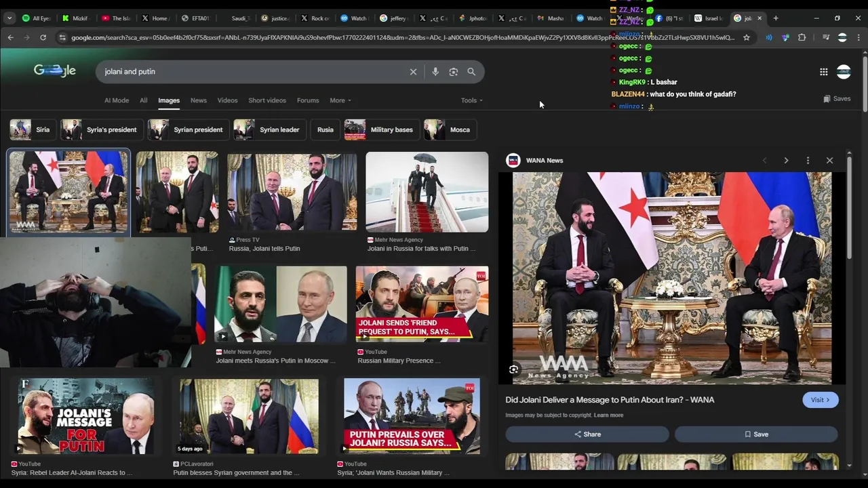Visit the WANA article page
Screen dimensions: 868x488
pos(820,400)
